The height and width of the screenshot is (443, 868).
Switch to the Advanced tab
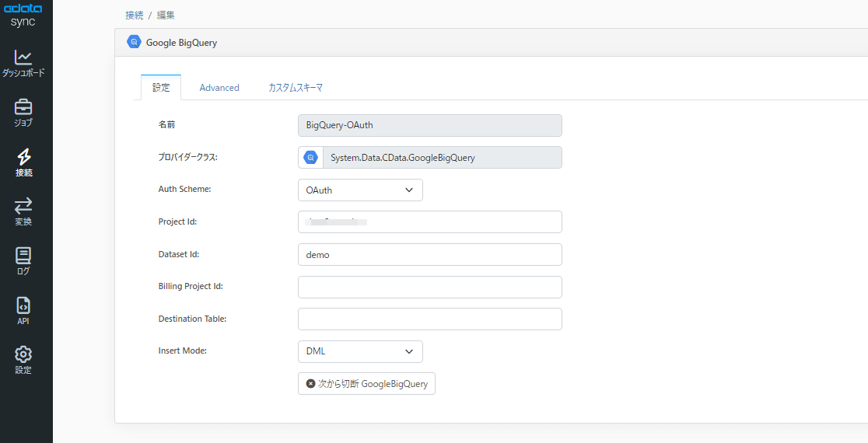pos(219,88)
